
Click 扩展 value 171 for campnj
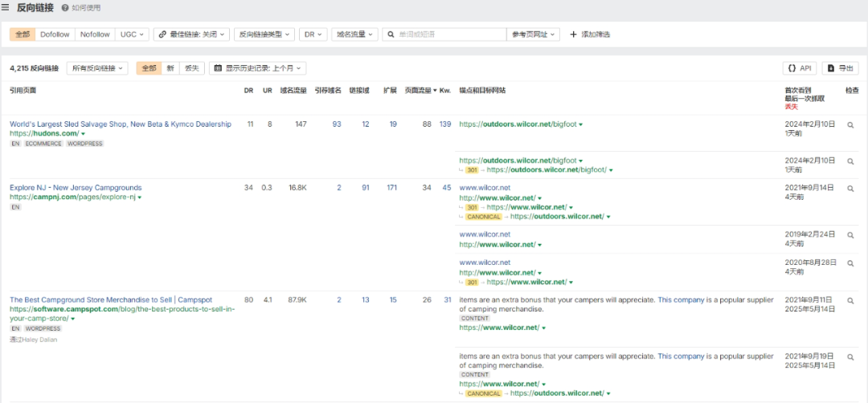391,188
